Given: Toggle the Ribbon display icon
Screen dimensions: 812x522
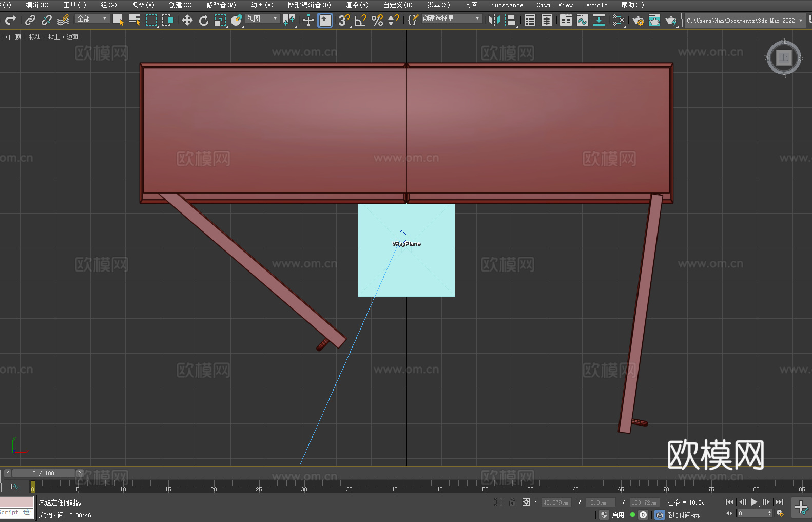Looking at the screenshot, I should (566, 20).
